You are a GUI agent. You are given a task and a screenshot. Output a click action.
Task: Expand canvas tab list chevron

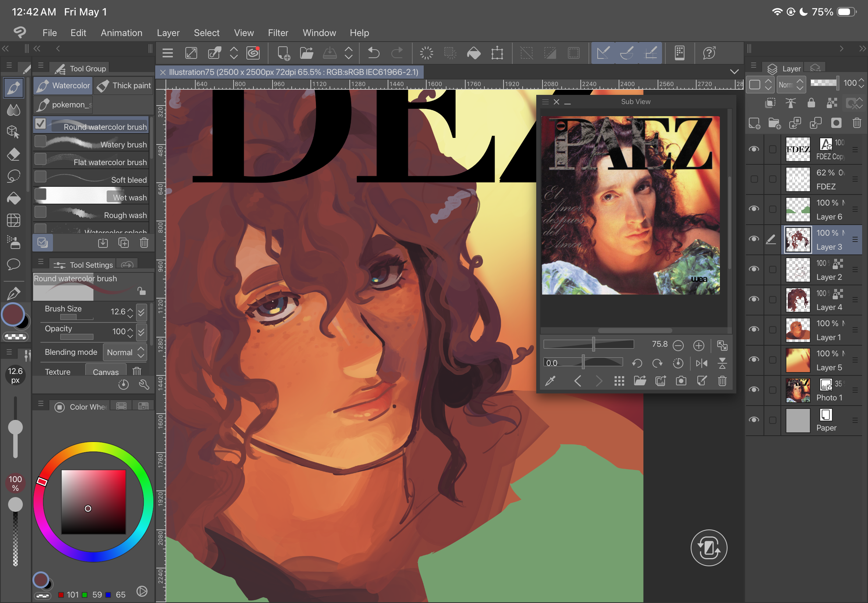point(734,72)
